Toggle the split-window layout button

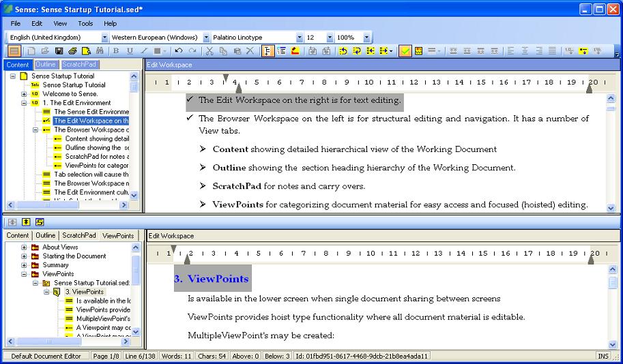point(14,51)
